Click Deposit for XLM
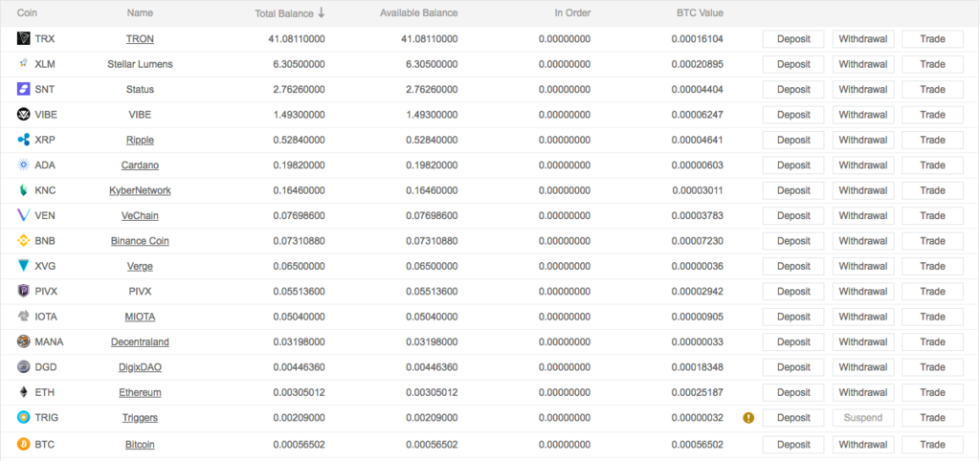980x461 pixels. point(793,64)
